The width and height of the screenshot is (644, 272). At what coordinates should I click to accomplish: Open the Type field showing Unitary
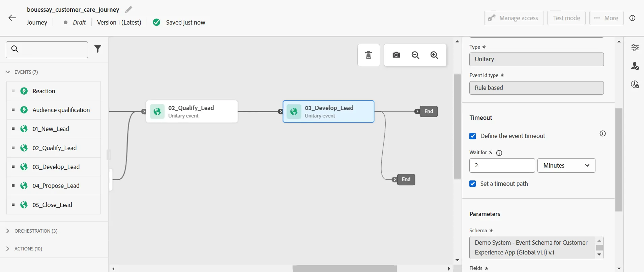(x=536, y=59)
